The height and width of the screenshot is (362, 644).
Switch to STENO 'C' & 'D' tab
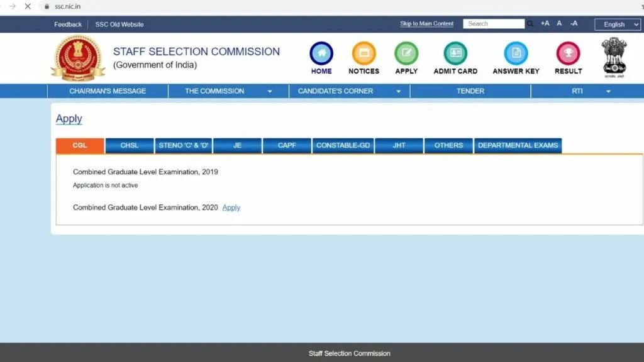(184, 145)
